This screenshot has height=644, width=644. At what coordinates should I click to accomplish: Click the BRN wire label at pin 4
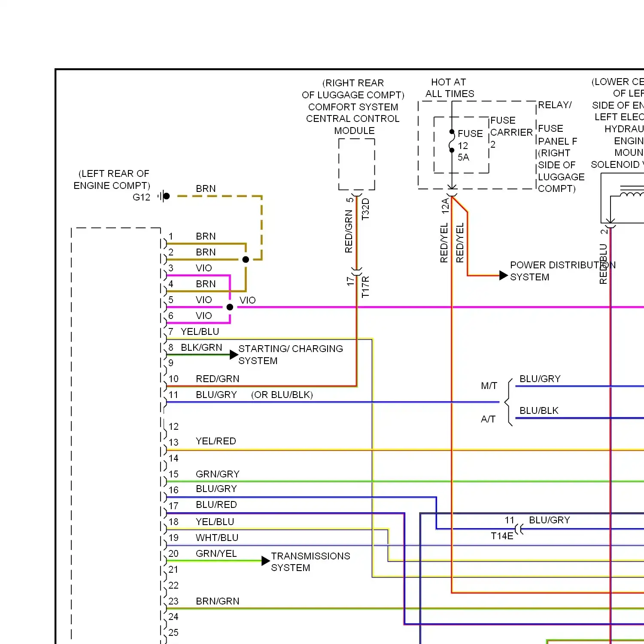coord(206,284)
